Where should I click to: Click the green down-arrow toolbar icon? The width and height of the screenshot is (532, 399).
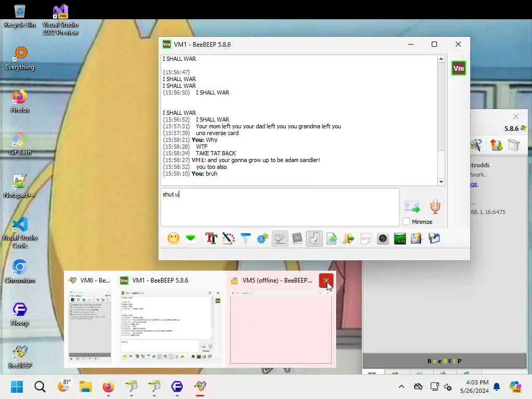click(x=191, y=238)
